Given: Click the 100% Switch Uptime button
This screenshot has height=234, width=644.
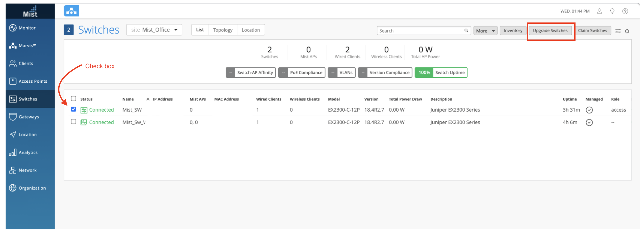Looking at the screenshot, I should point(441,73).
